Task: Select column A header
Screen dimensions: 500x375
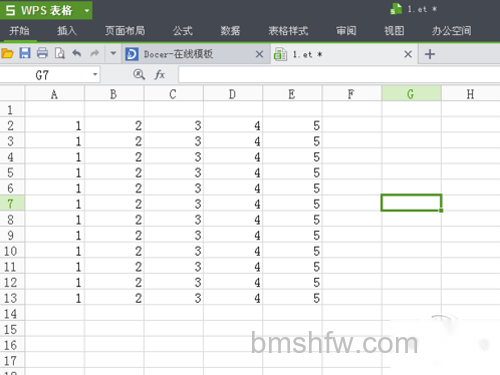Action: (x=54, y=94)
